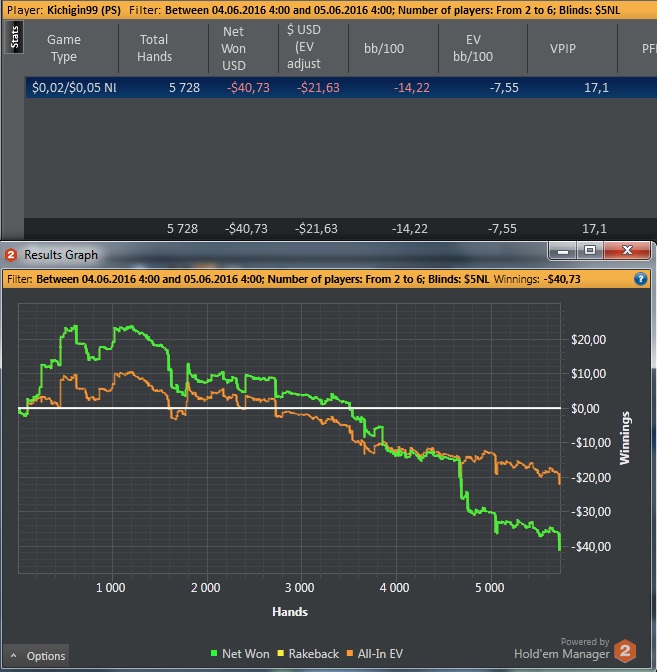Screen dimensions: 657x672
Task: Toggle the Net Won legend marker
Action: pos(214,654)
